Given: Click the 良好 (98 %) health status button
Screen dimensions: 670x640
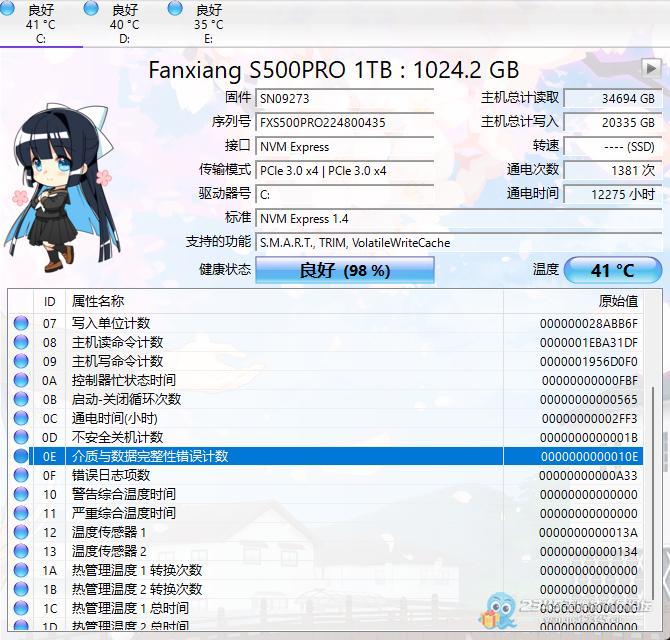Looking at the screenshot, I should pyautogui.click(x=345, y=270).
